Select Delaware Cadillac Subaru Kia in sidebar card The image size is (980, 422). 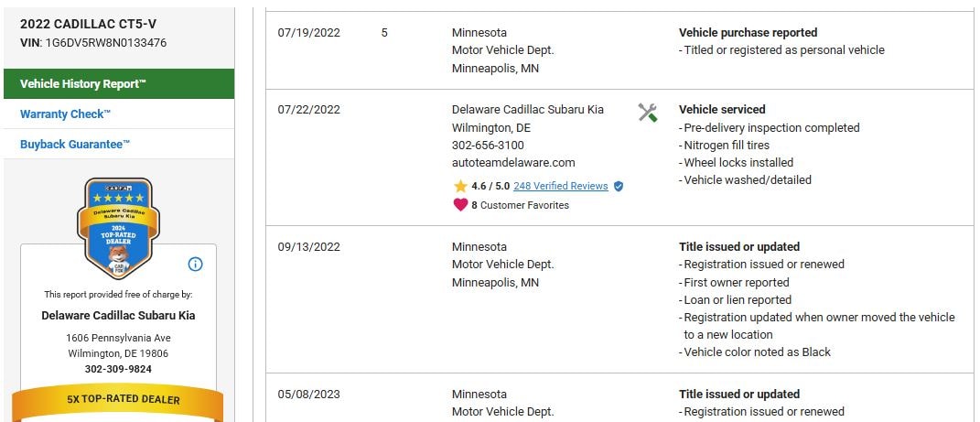click(x=118, y=316)
